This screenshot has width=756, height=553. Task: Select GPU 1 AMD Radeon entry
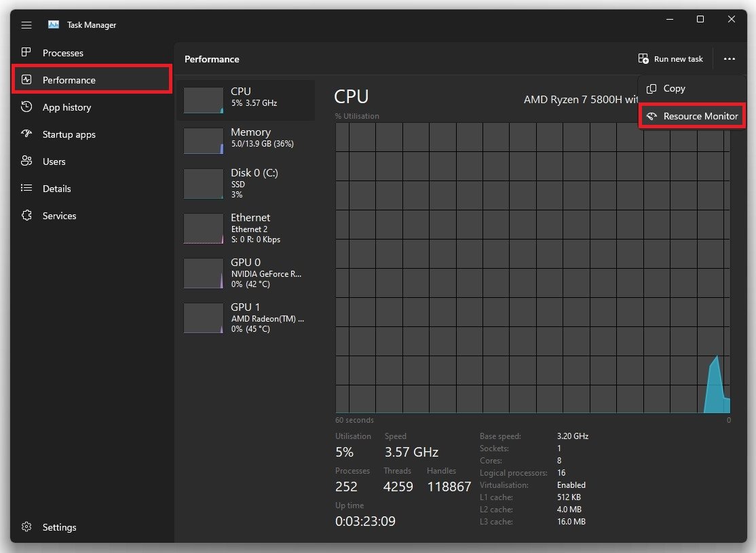(245, 318)
